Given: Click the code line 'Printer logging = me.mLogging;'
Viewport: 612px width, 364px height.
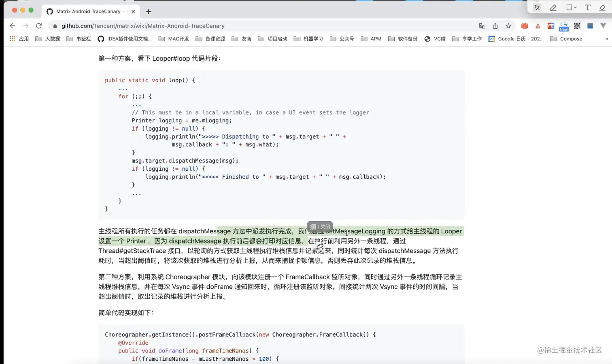Looking at the screenshot, I should tap(182, 121).
